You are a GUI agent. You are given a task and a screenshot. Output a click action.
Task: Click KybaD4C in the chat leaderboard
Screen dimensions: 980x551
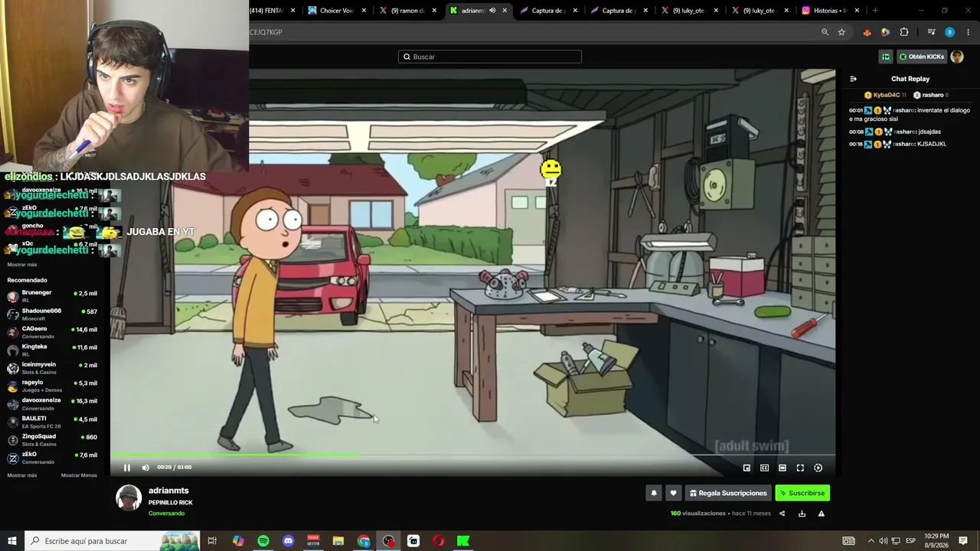coord(887,95)
